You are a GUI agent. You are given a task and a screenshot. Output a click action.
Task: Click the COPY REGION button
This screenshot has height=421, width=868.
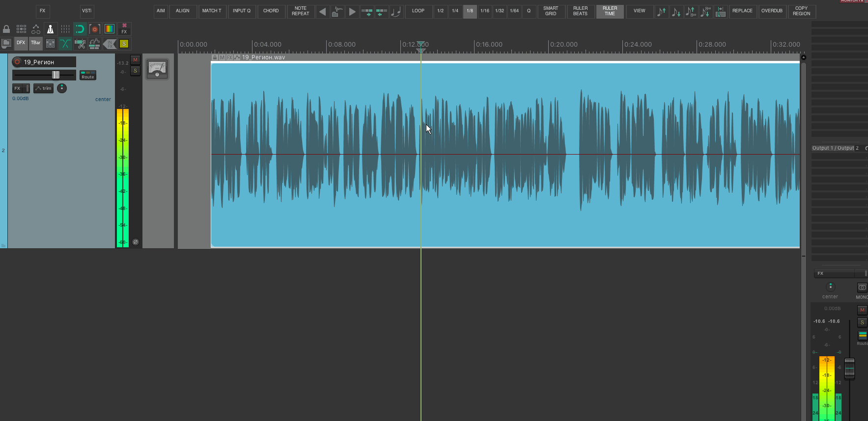coord(801,11)
